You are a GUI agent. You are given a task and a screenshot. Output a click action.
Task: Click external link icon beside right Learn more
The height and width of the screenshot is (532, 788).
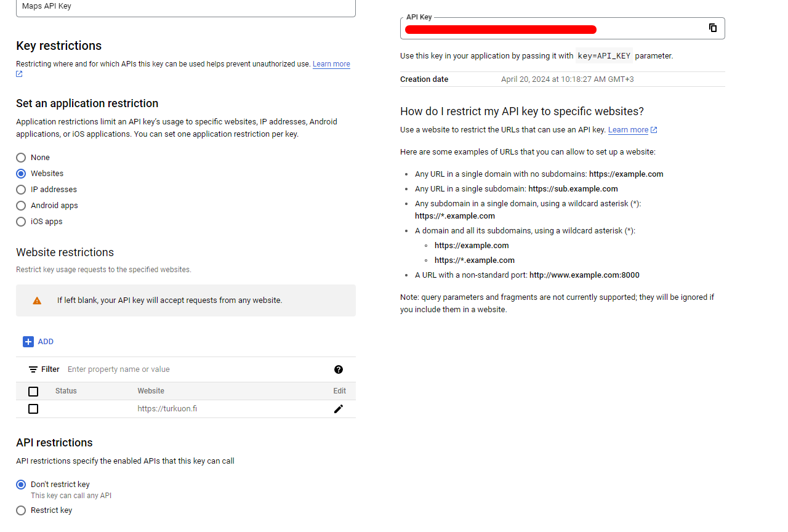[x=654, y=130]
